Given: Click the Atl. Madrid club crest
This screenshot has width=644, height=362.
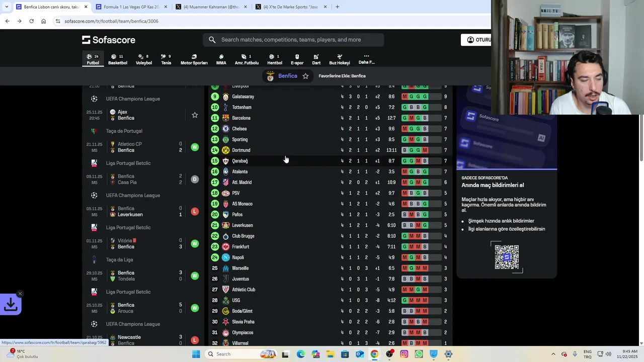Looking at the screenshot, I should pos(225,183).
